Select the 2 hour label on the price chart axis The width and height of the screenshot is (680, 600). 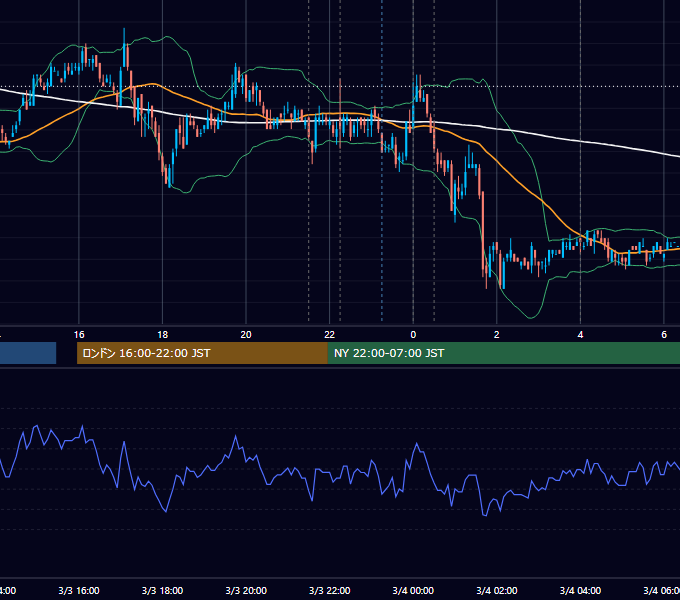[497, 335]
